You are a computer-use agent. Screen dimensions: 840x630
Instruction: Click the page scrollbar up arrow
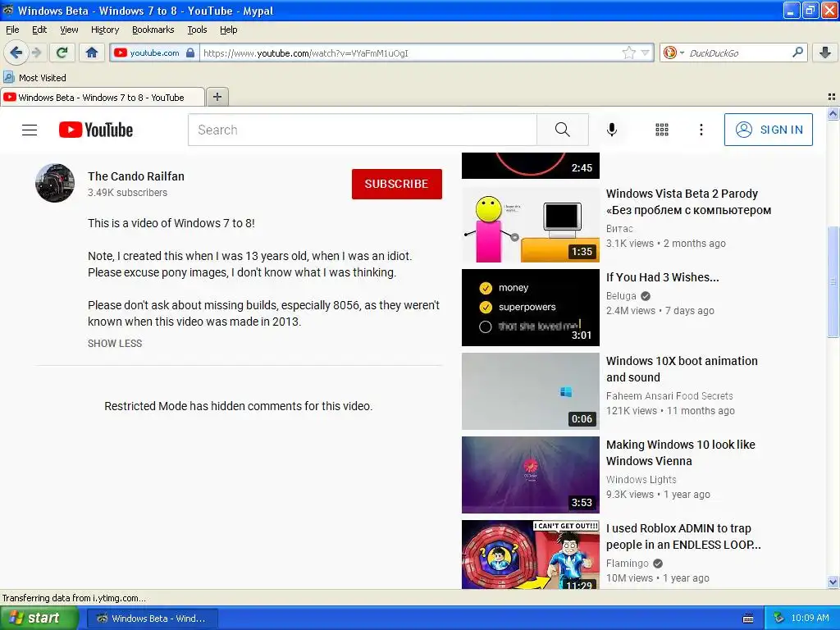833,113
